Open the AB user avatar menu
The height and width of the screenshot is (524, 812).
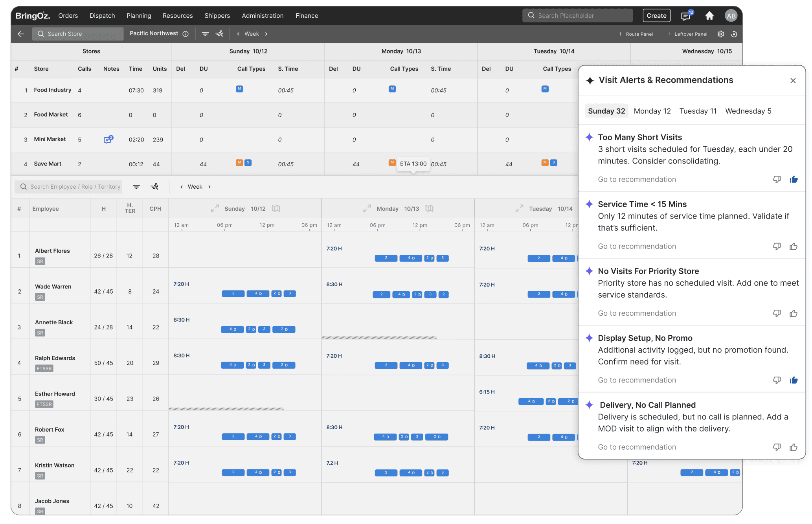pos(731,16)
